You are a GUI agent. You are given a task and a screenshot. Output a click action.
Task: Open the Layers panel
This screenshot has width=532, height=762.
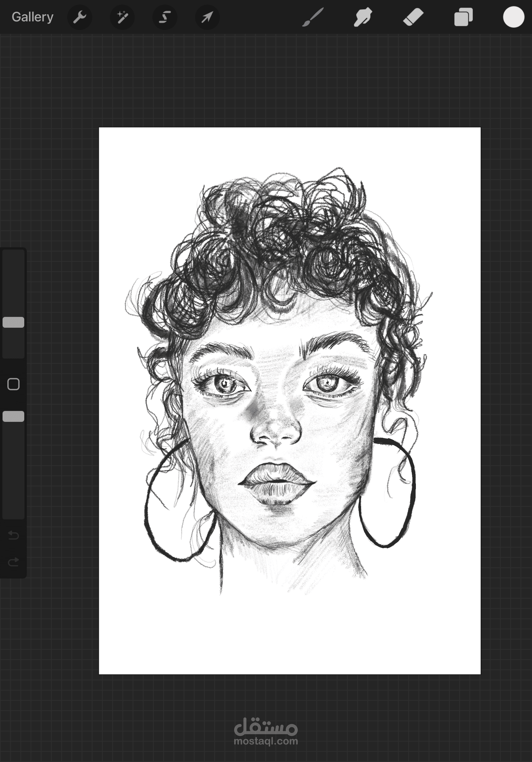coord(463,17)
